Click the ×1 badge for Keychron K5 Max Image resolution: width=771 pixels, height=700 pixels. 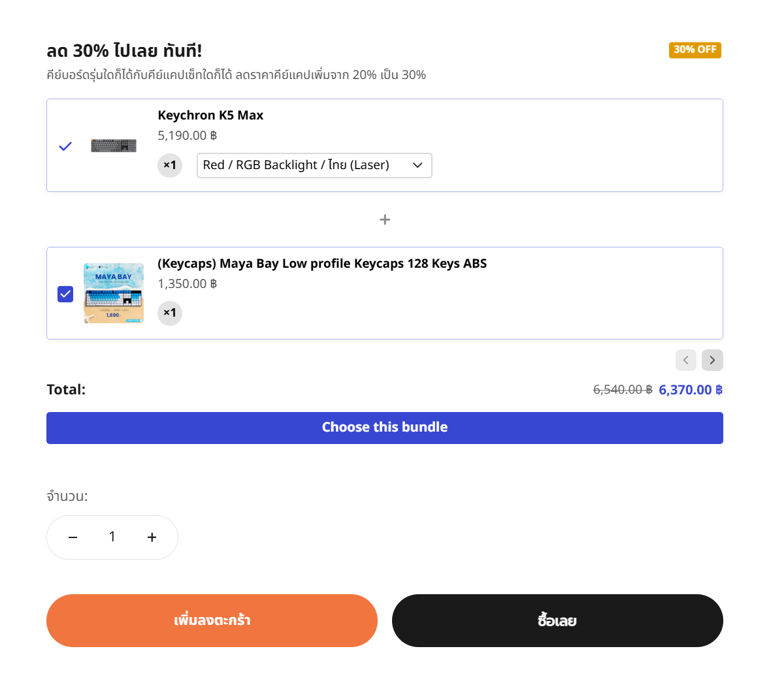click(x=170, y=165)
